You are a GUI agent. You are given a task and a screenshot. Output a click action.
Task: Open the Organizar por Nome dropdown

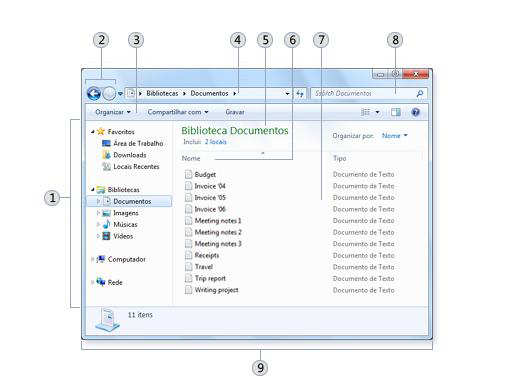point(394,135)
